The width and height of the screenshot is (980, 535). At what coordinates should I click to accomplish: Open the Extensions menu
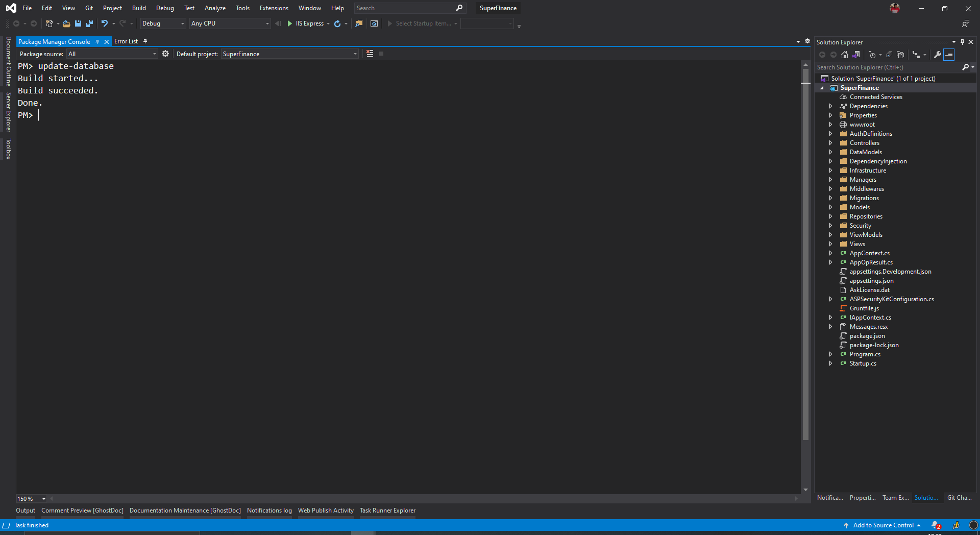[x=274, y=8]
